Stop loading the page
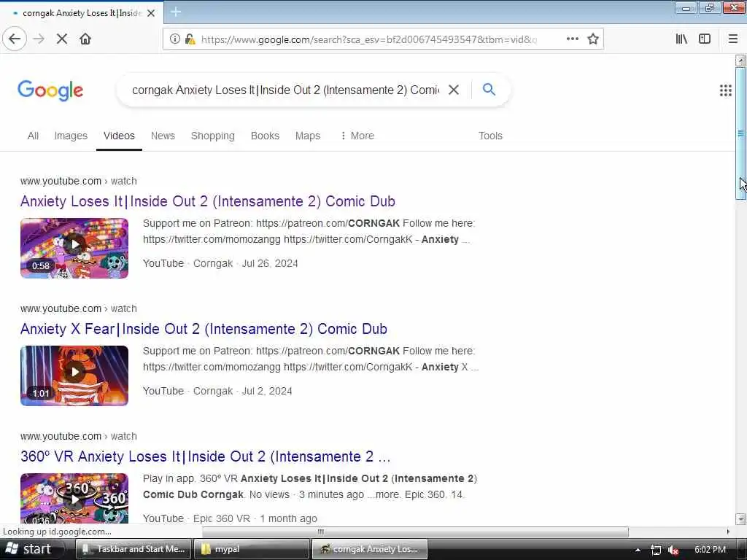747x560 pixels. (x=62, y=39)
